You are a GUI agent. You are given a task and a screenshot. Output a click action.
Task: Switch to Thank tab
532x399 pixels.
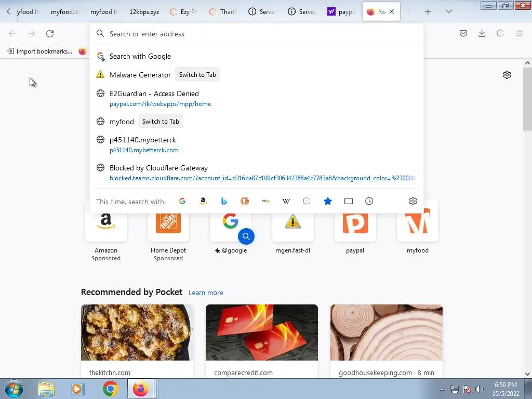(223, 12)
